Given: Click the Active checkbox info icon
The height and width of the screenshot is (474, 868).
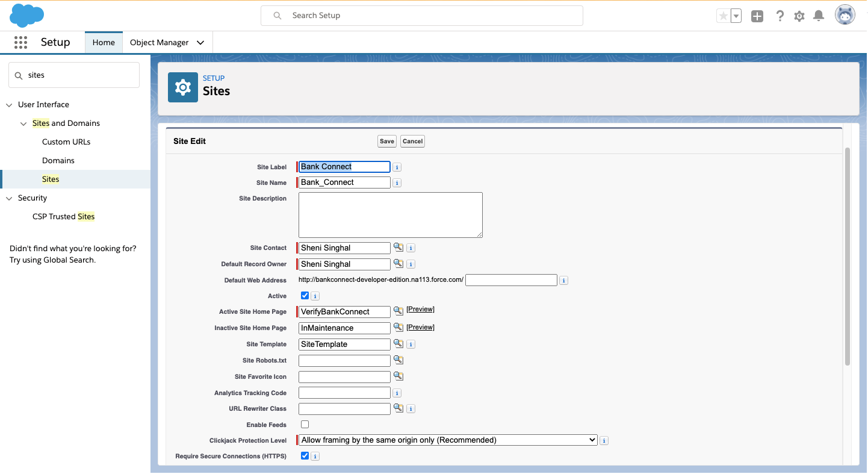Looking at the screenshot, I should [315, 296].
